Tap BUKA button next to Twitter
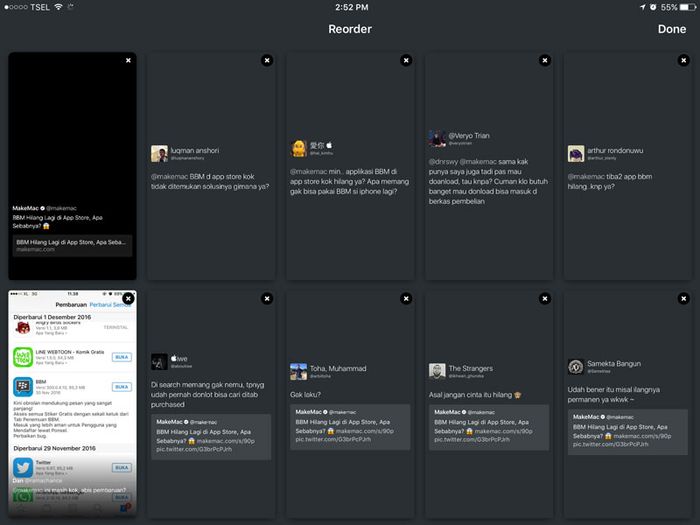The image size is (700, 525). (x=122, y=467)
